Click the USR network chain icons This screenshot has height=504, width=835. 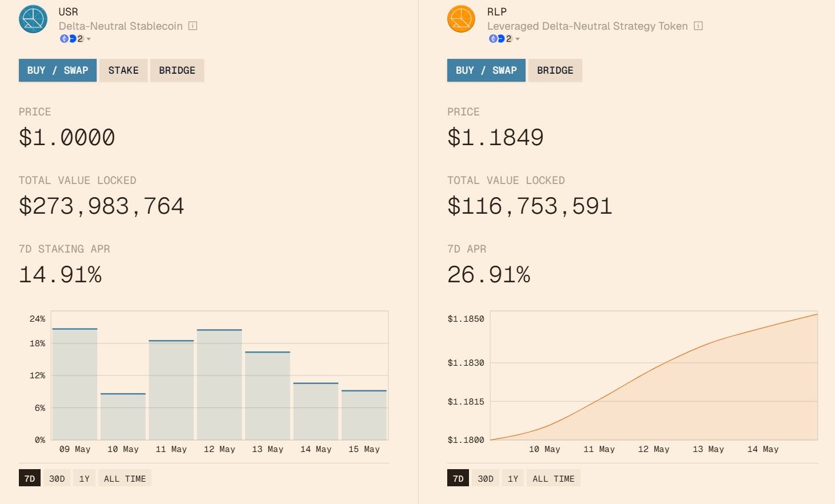point(68,39)
